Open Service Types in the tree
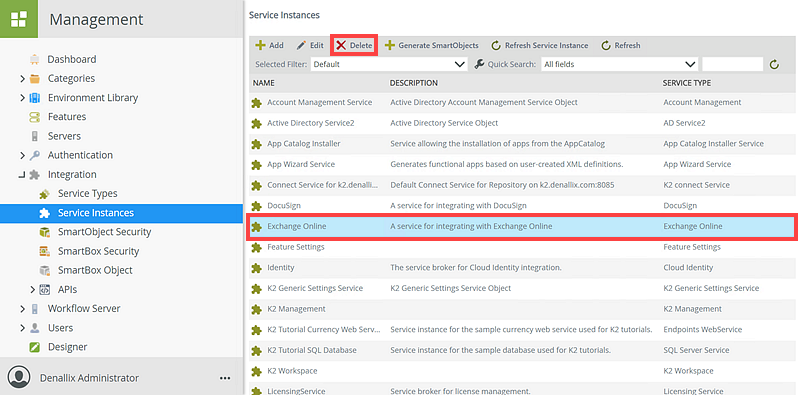This screenshot has height=395, width=800. tap(87, 193)
